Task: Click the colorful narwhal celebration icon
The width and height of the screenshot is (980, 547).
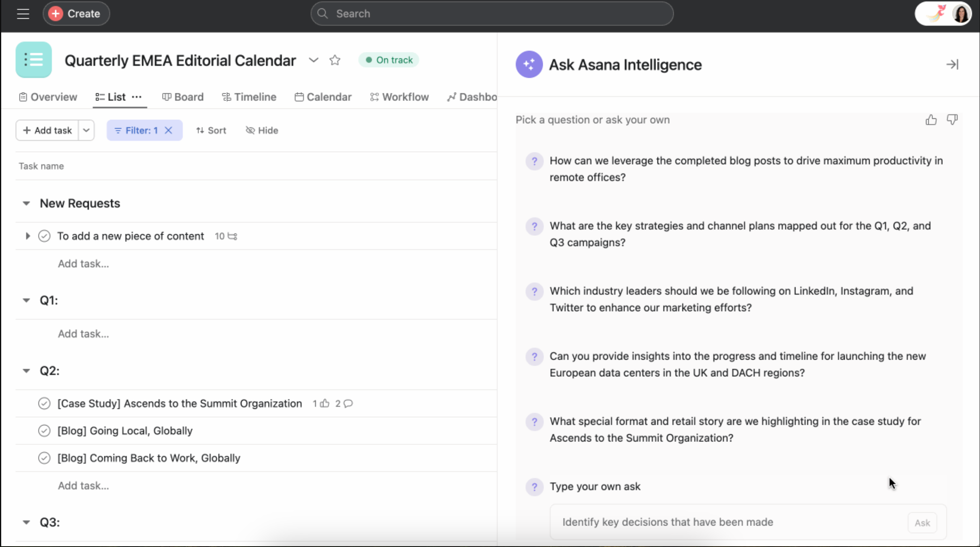Action: (x=936, y=14)
